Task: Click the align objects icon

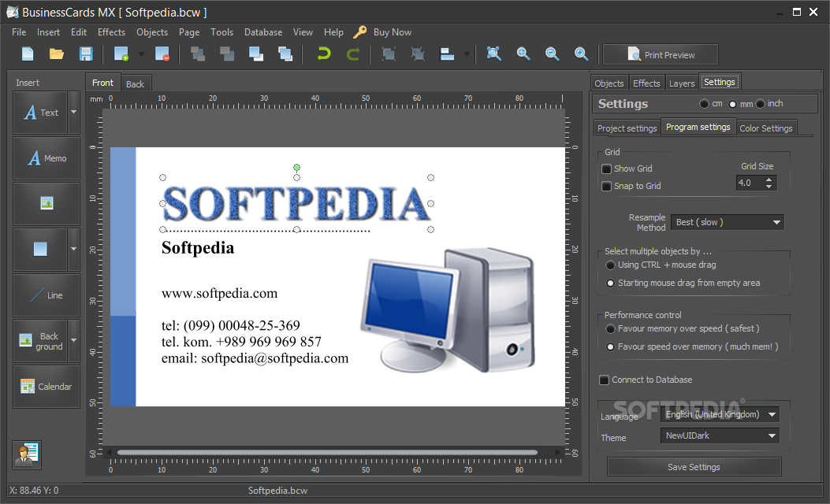Action: [x=447, y=54]
